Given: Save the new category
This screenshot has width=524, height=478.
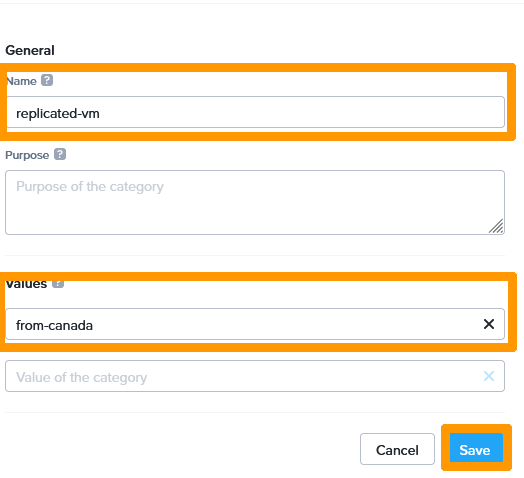Looking at the screenshot, I should (x=476, y=448).
